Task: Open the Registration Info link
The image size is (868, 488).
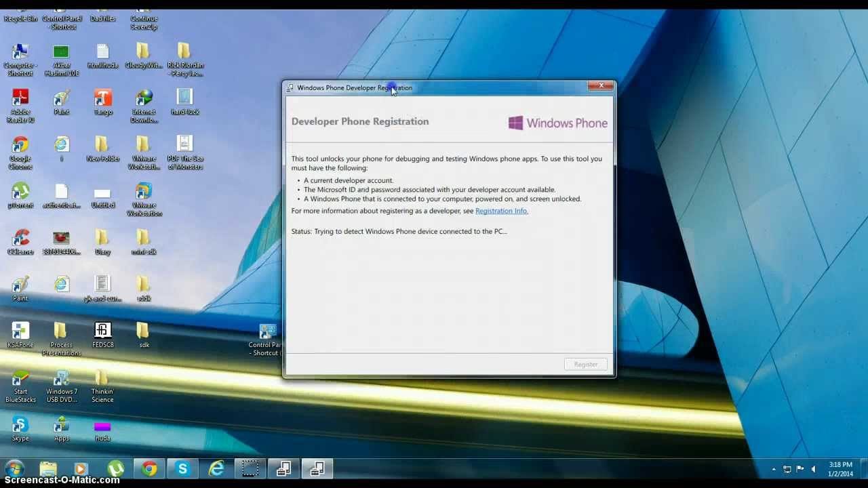Action: 501,211
